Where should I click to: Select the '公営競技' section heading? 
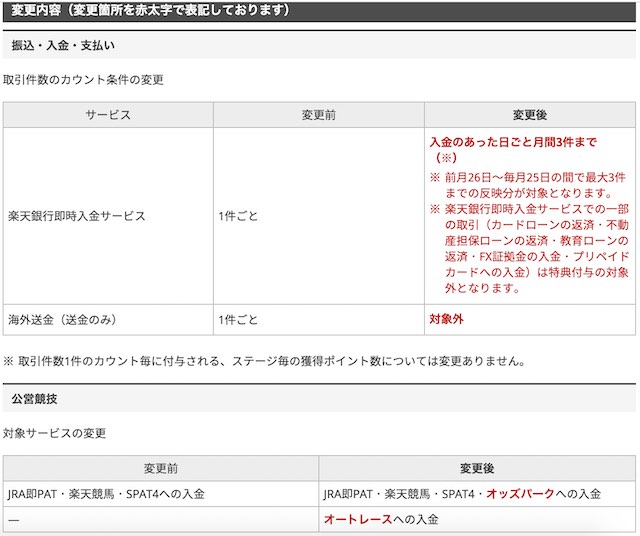(x=34, y=399)
